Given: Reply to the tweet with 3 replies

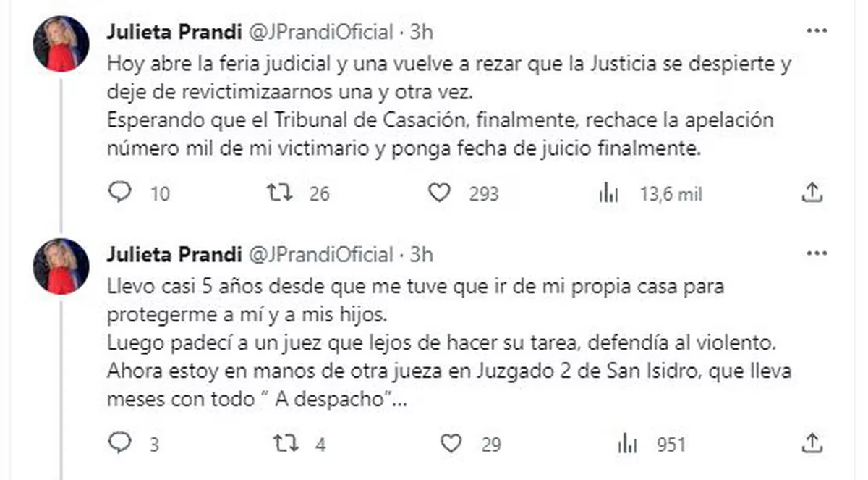Looking at the screenshot, I should [x=119, y=443].
